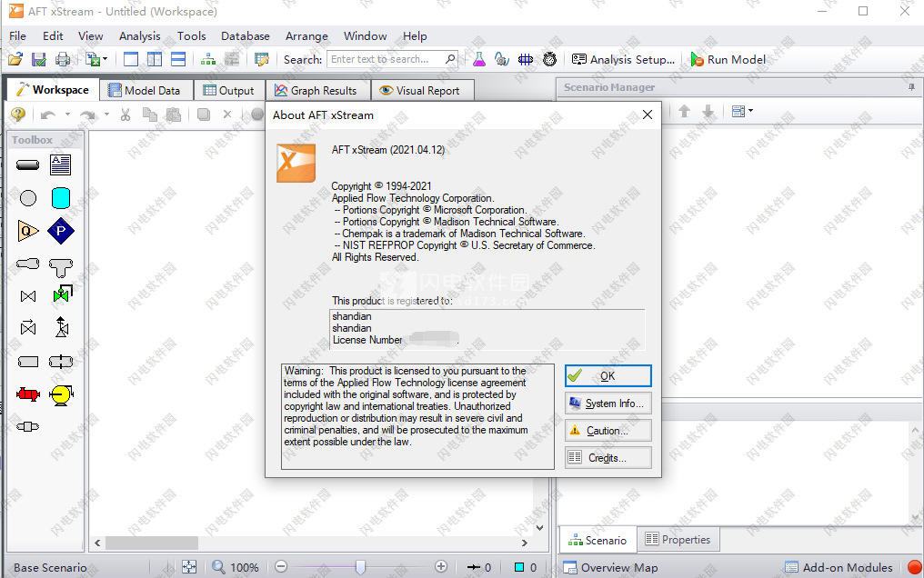
Task: Select the Assigned Flow Q junction tool
Action: coord(27,231)
